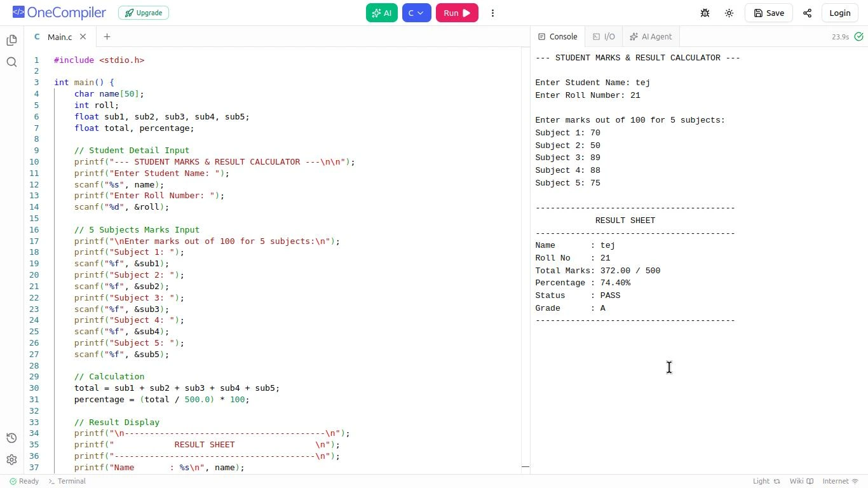
Task: Add a new file tab
Action: tap(107, 37)
